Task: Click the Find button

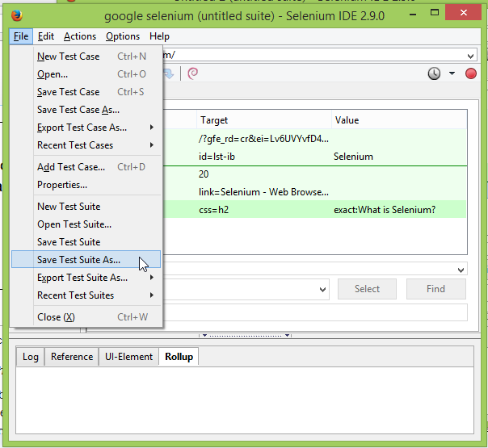Action: [435, 289]
